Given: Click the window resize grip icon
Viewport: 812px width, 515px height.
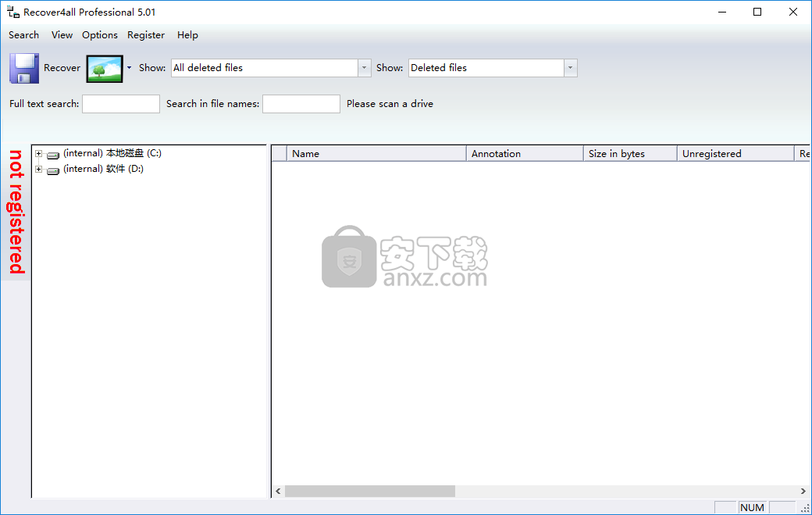Looking at the screenshot, I should [805, 508].
